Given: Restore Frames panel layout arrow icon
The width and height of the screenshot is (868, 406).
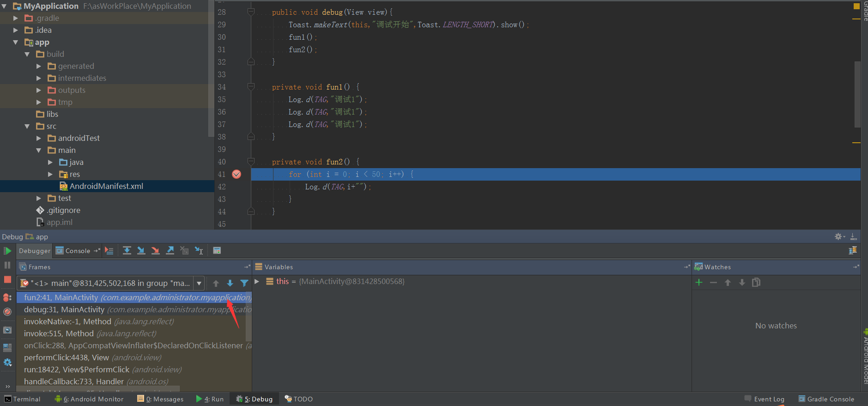Looking at the screenshot, I should [x=247, y=267].
